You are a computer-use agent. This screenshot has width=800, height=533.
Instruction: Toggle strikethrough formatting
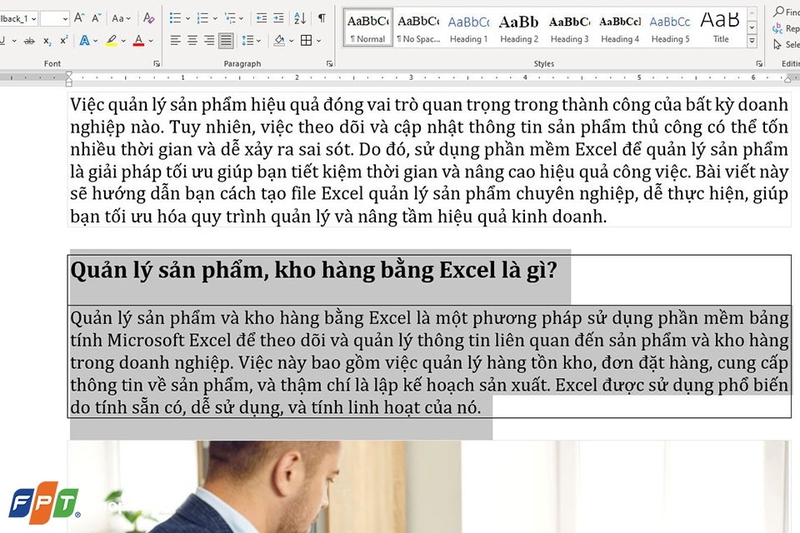(29, 41)
